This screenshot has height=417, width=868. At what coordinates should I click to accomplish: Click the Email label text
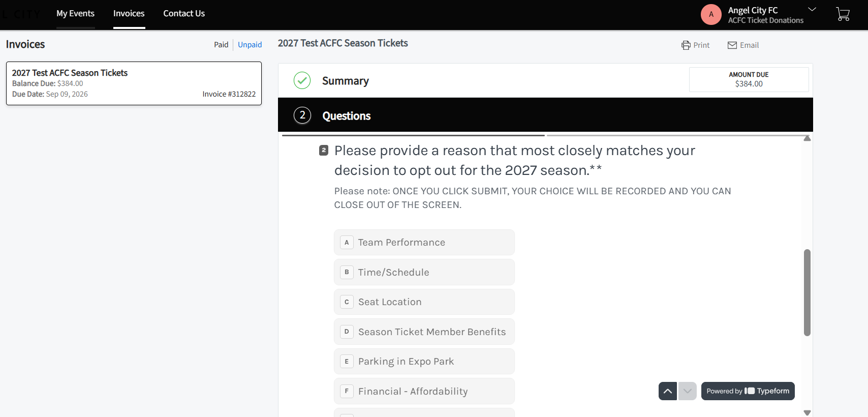750,45
